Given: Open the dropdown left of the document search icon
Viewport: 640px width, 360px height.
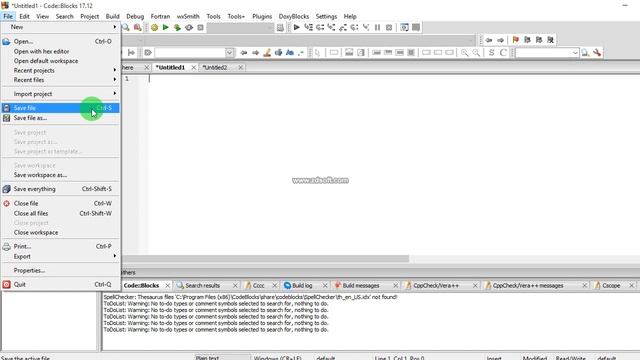Looking at the screenshot, I should click(575, 53).
